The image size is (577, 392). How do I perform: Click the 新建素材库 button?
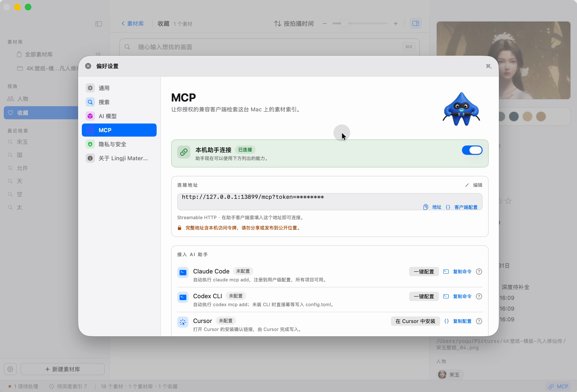(x=63, y=369)
